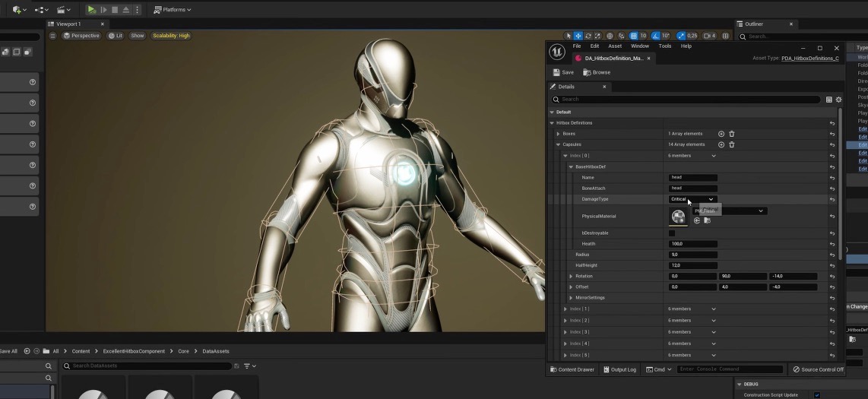Toggle the bDestroyable checkbox

coord(672,233)
